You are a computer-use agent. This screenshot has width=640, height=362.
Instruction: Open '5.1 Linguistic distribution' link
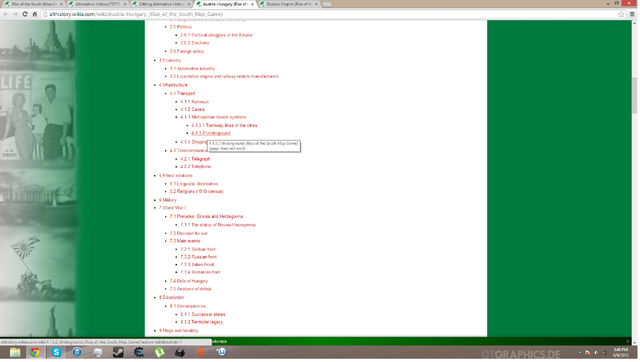pyautogui.click(x=194, y=184)
